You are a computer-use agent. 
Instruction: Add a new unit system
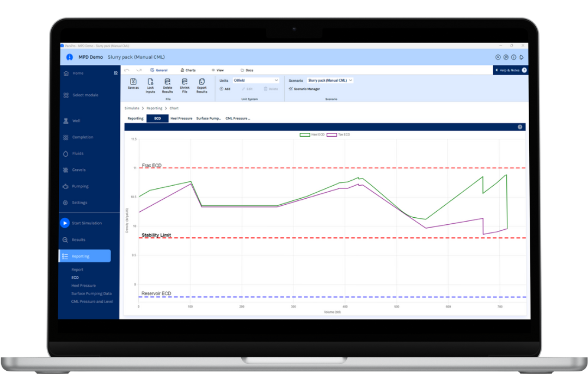coord(225,89)
